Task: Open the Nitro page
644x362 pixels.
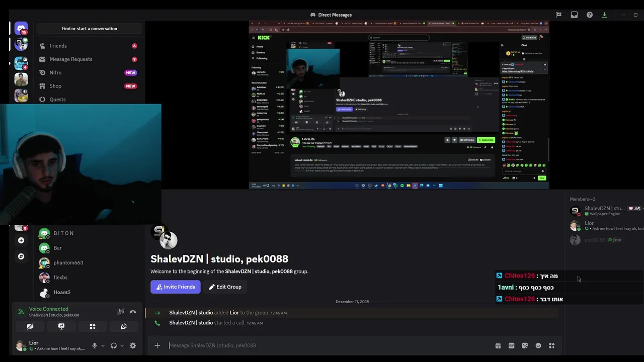Action: [89, 72]
